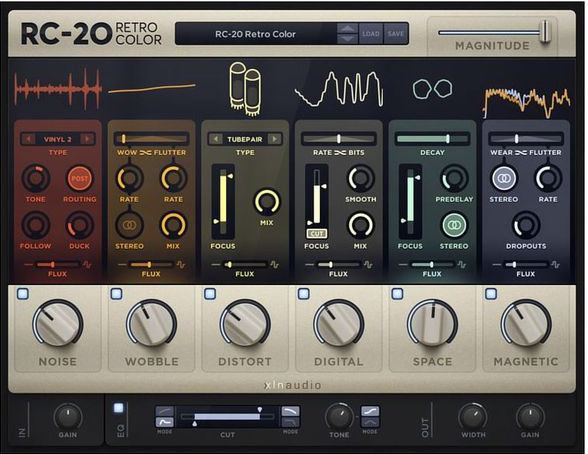Click the Space double-ring graphic display

click(x=432, y=89)
